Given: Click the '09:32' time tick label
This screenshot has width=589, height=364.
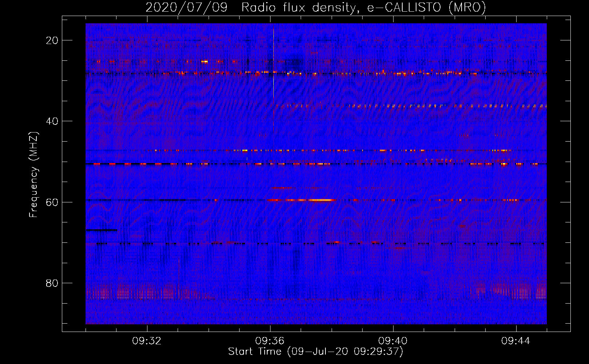Looking at the screenshot, I should (147, 341).
